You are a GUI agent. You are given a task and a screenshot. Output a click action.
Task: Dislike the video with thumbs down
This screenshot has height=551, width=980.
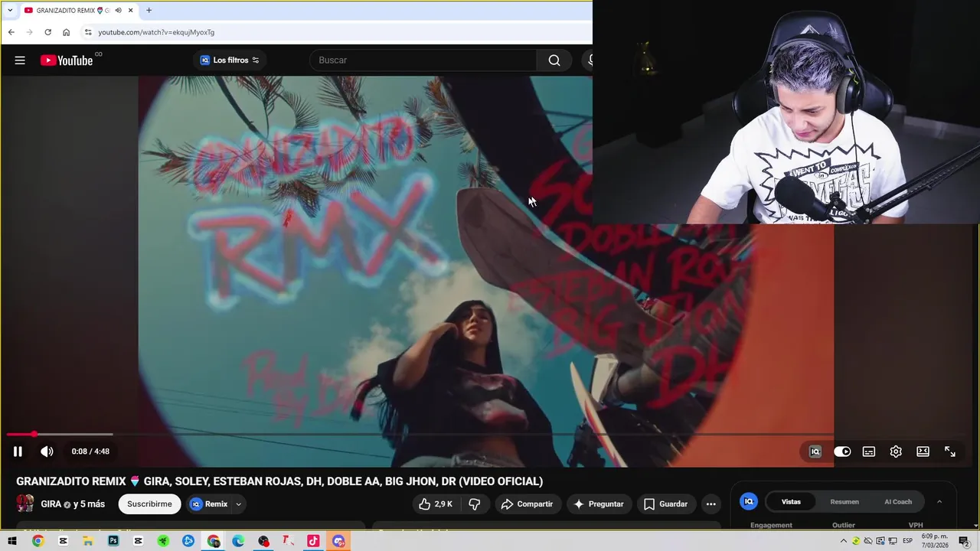point(475,504)
